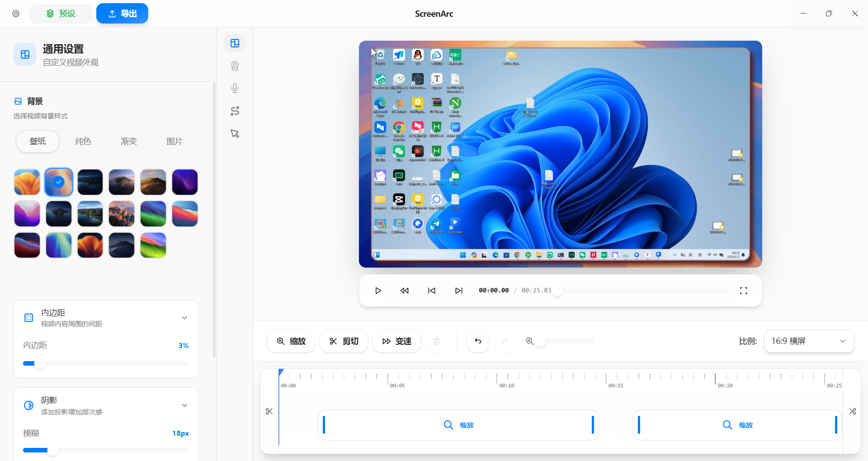
Task: Switch to the 纯色 solid color tab
Action: click(83, 141)
